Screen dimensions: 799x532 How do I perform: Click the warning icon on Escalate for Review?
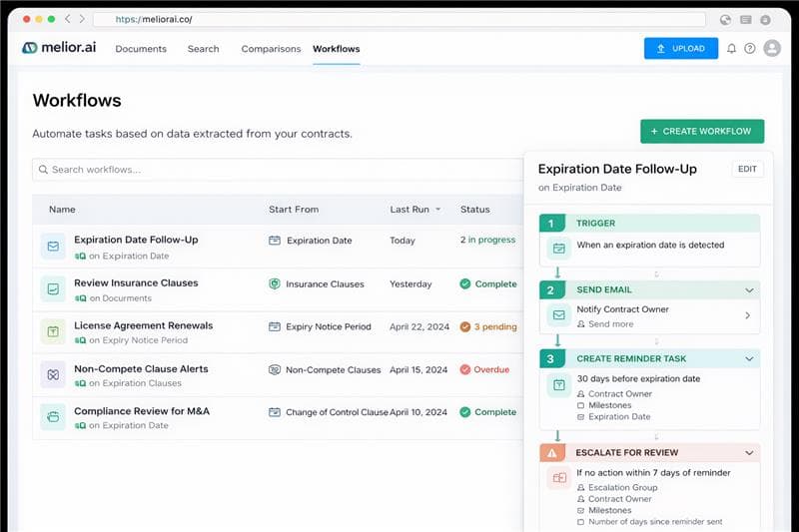point(553,453)
